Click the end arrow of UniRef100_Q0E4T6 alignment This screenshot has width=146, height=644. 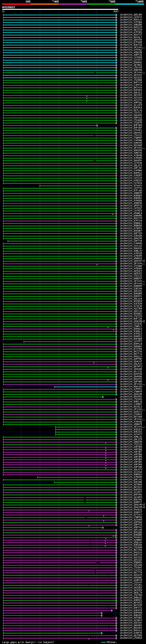112,610
